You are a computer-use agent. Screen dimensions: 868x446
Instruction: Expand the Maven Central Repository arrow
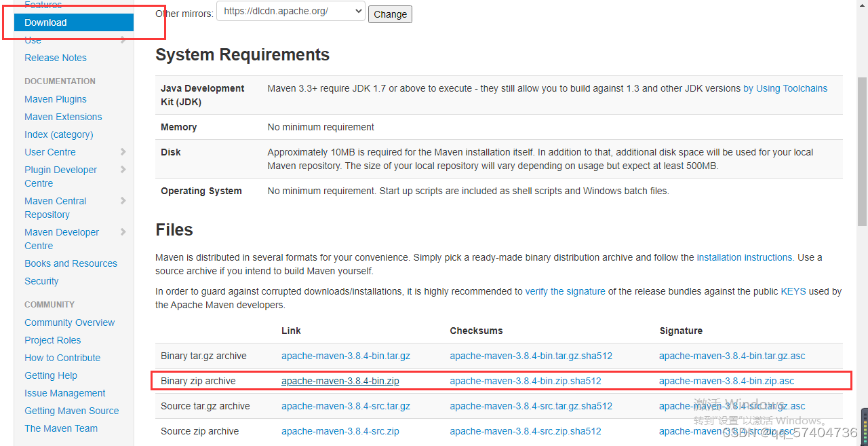123,201
